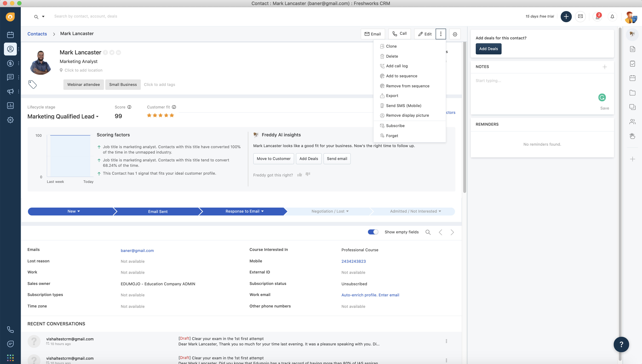Open Files folder icon in right rail
Screen dimensions: 642x364
(632, 93)
